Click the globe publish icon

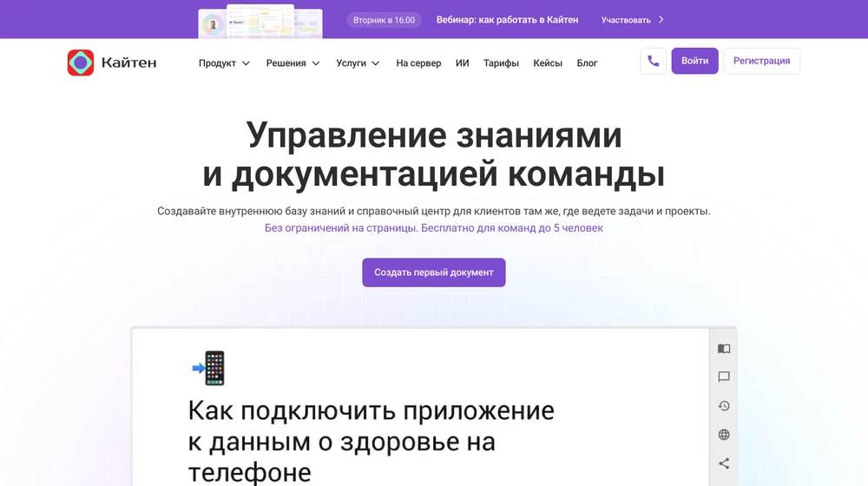point(724,435)
